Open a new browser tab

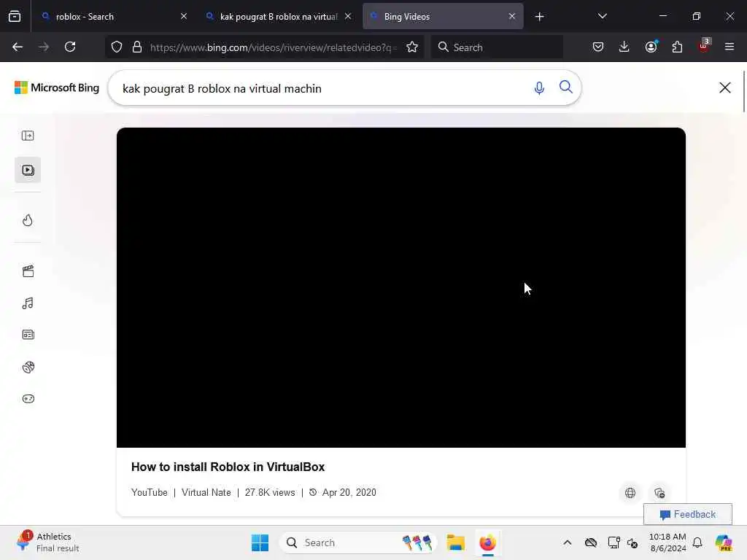(539, 17)
